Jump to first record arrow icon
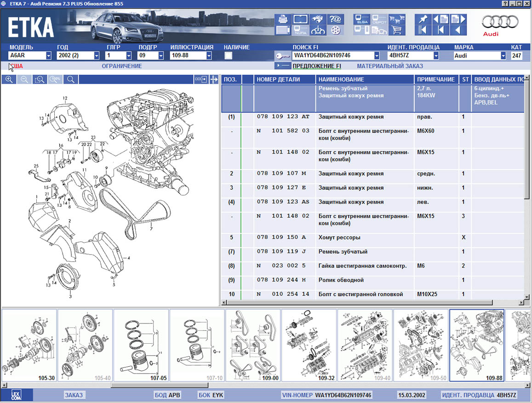Viewport: 532px width, 403px height. 423,30
